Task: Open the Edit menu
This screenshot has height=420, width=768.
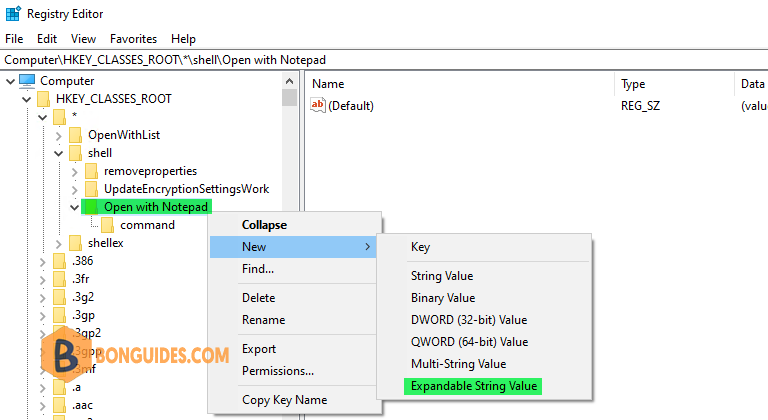Action: [x=47, y=39]
